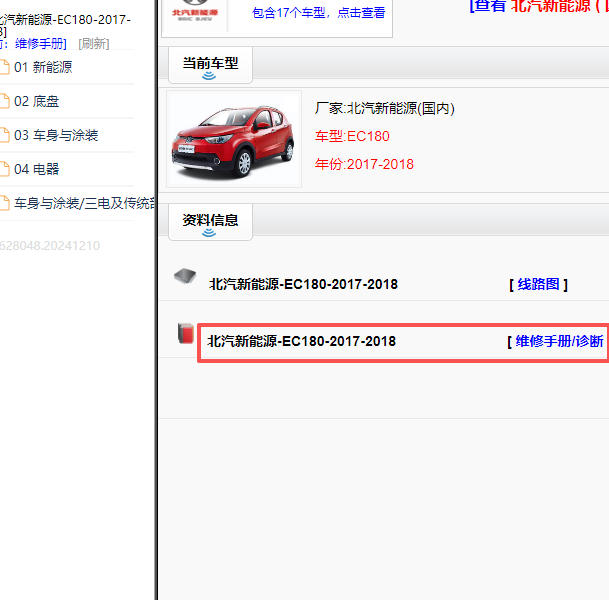This screenshot has height=600, width=609.
Task: Click the 北汽新能源 brand logo
Action: pyautogui.click(x=195, y=12)
